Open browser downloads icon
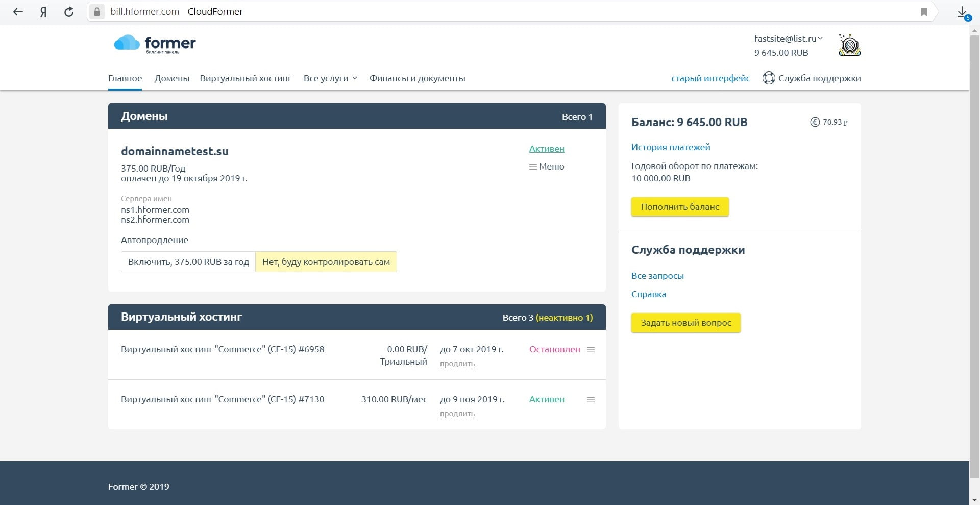Screen dimensions: 980x505 coord(962,12)
